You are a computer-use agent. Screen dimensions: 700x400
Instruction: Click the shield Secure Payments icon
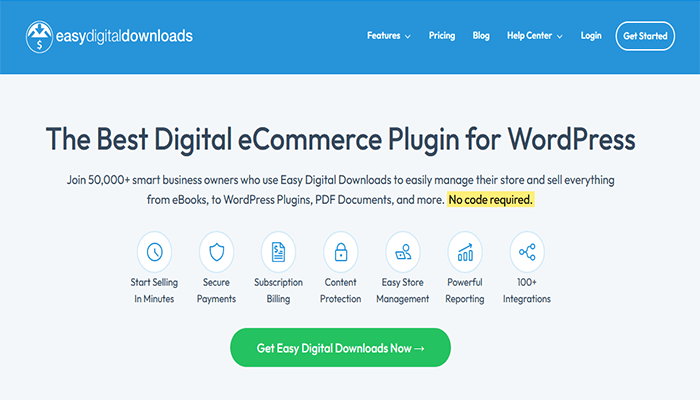click(x=216, y=250)
